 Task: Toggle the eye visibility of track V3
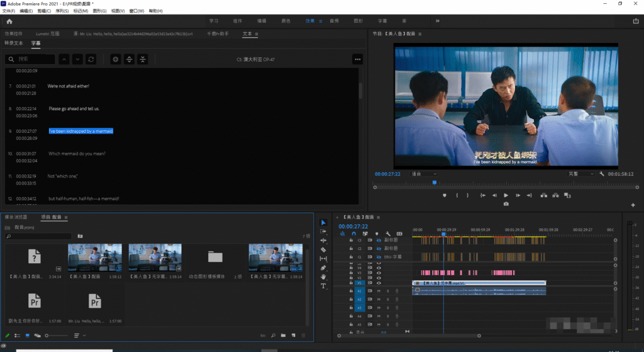379,273
